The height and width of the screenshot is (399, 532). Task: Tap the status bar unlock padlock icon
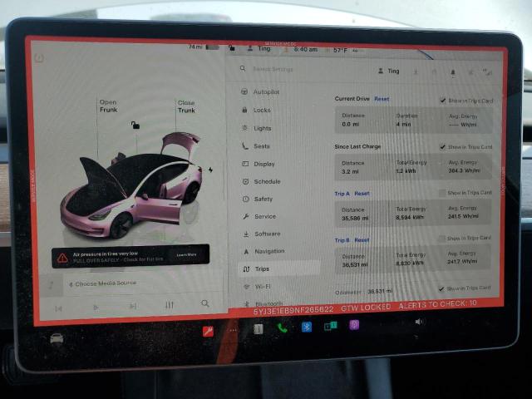231,48
